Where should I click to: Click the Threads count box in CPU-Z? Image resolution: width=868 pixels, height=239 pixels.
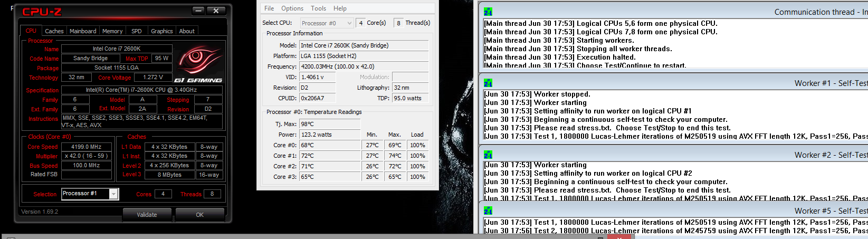[212, 194]
